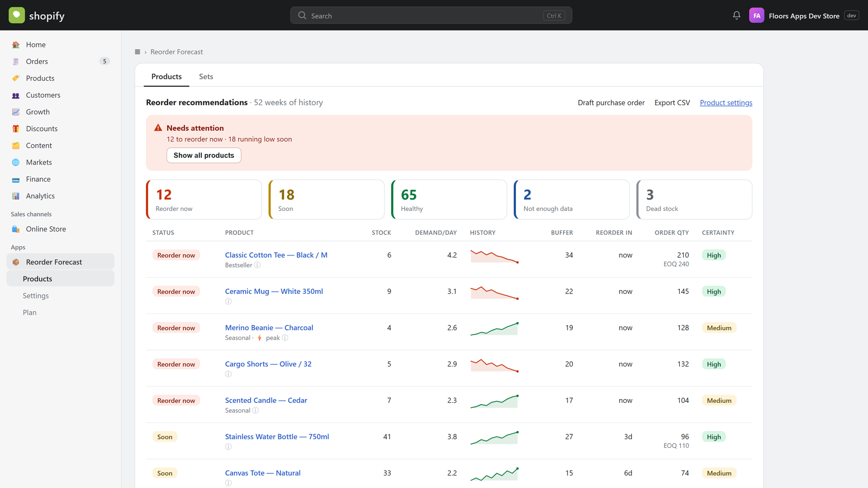The width and height of the screenshot is (868, 488).
Task: Open Customers via its sidebar icon
Action: 16,95
